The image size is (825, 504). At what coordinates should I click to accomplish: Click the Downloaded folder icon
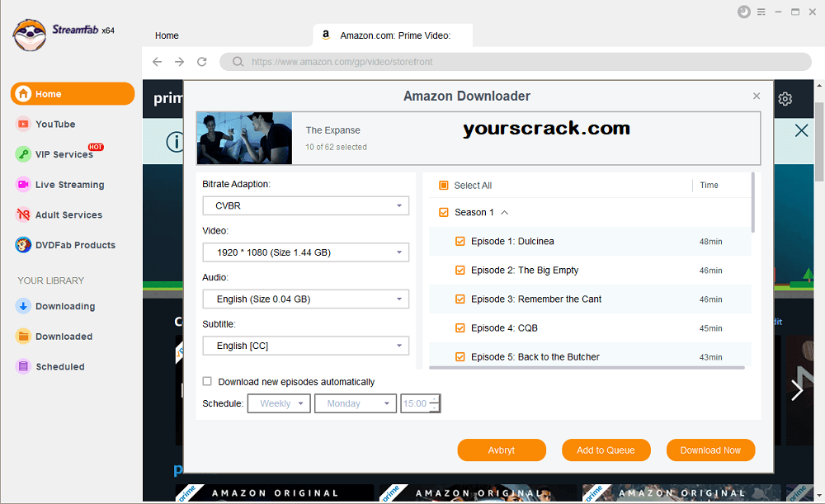[x=23, y=337]
